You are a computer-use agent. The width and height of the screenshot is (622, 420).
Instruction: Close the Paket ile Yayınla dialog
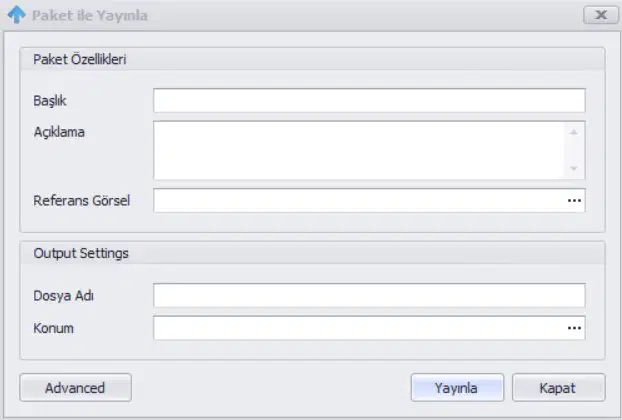601,15
